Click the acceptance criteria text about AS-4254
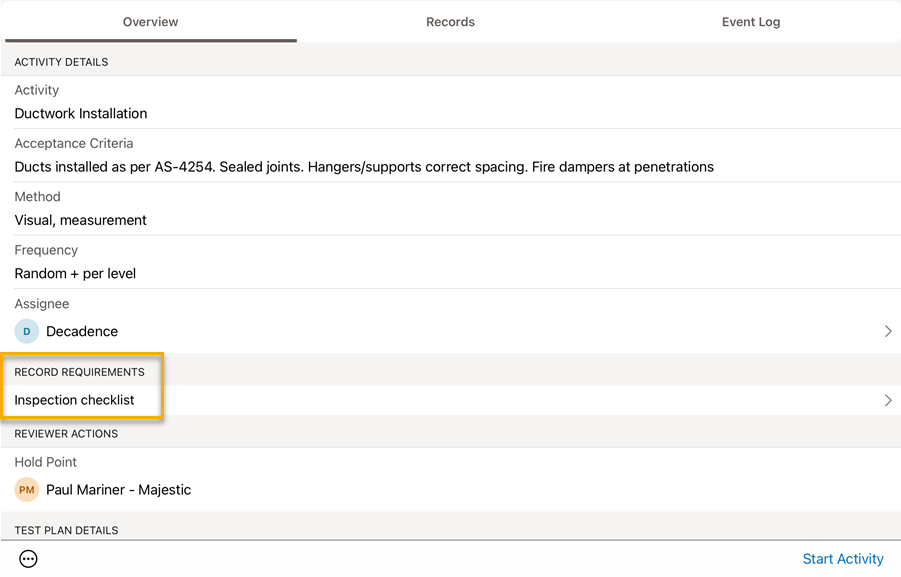Viewport: 901px width, 577px height. pos(364,167)
